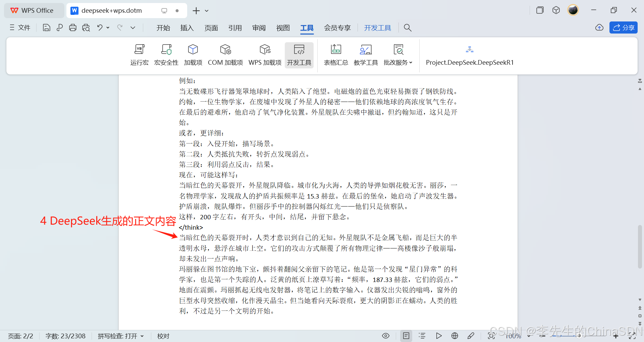Click the Export to PDF icon
644x342 pixels.
[60, 28]
